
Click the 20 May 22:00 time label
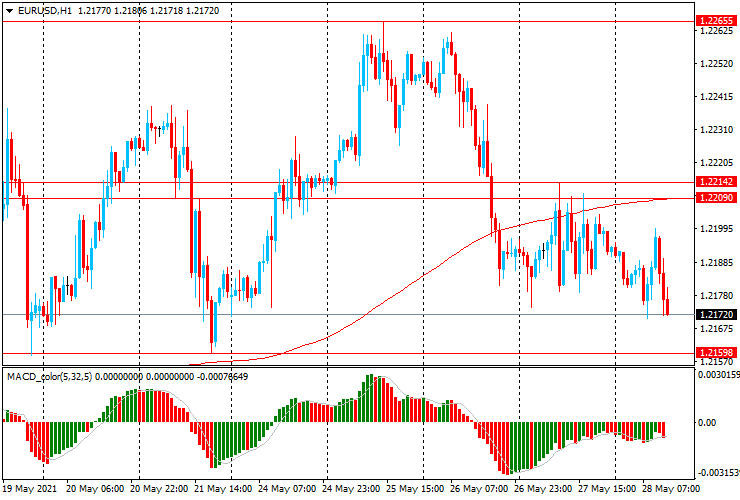tap(159, 488)
